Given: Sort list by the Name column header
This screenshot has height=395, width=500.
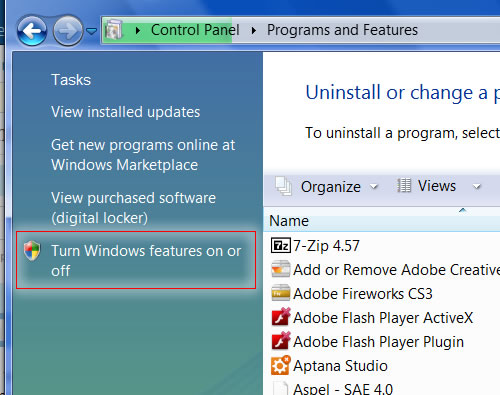Looking at the screenshot, I should point(382,221).
